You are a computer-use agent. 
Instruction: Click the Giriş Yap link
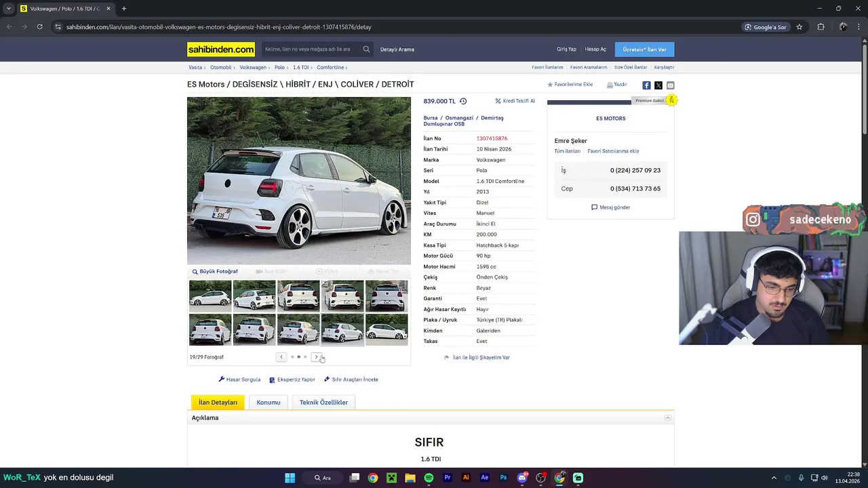point(566,49)
